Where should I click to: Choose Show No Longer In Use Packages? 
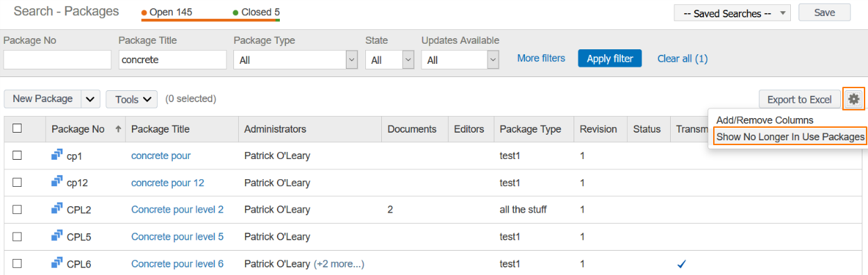(790, 137)
